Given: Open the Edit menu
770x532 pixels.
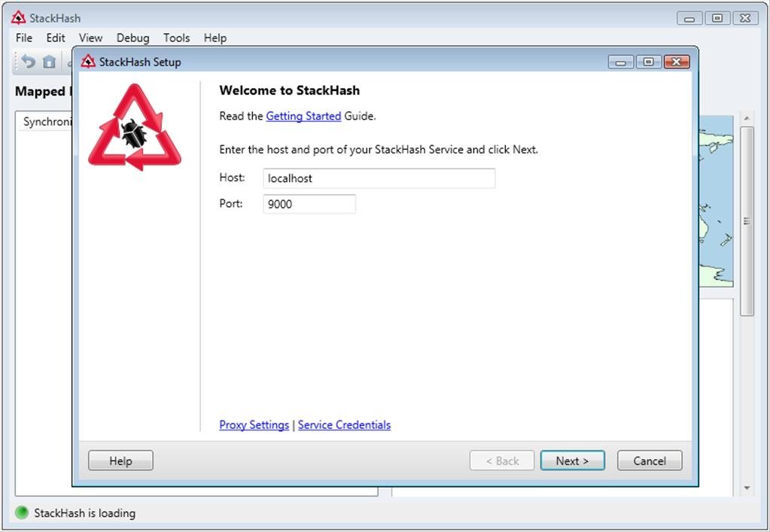Looking at the screenshot, I should 56,38.
